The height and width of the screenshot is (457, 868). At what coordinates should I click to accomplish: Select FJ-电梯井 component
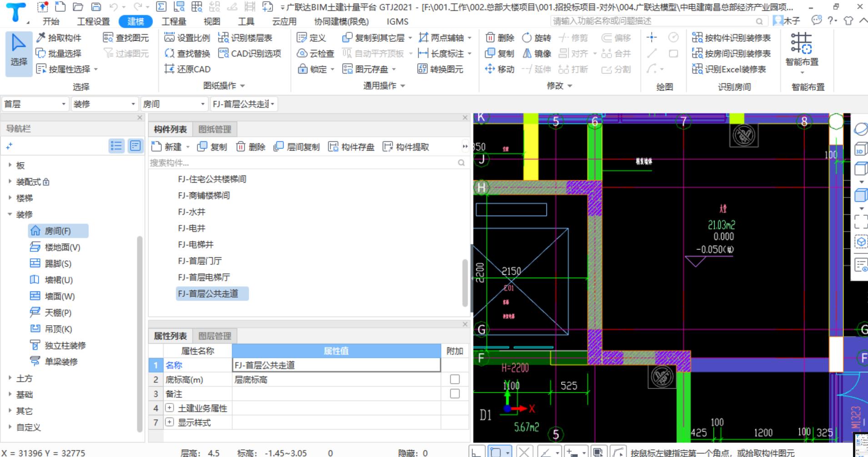pos(196,245)
